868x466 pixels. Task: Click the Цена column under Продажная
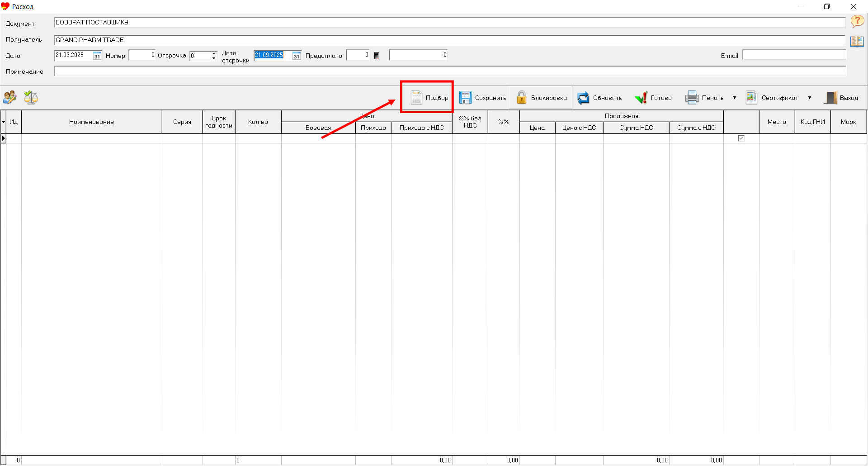coord(538,128)
